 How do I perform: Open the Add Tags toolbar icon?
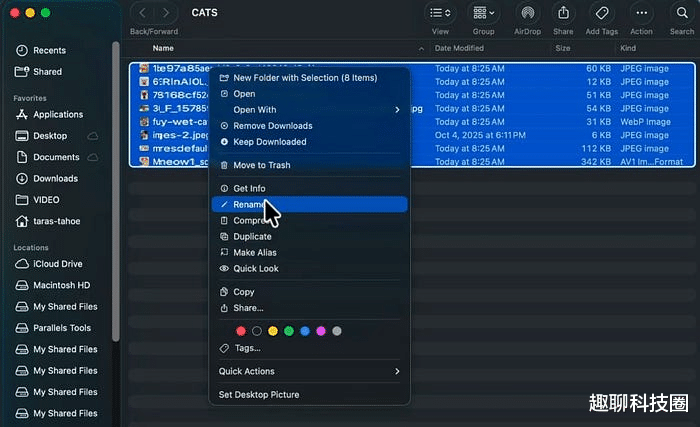601,13
